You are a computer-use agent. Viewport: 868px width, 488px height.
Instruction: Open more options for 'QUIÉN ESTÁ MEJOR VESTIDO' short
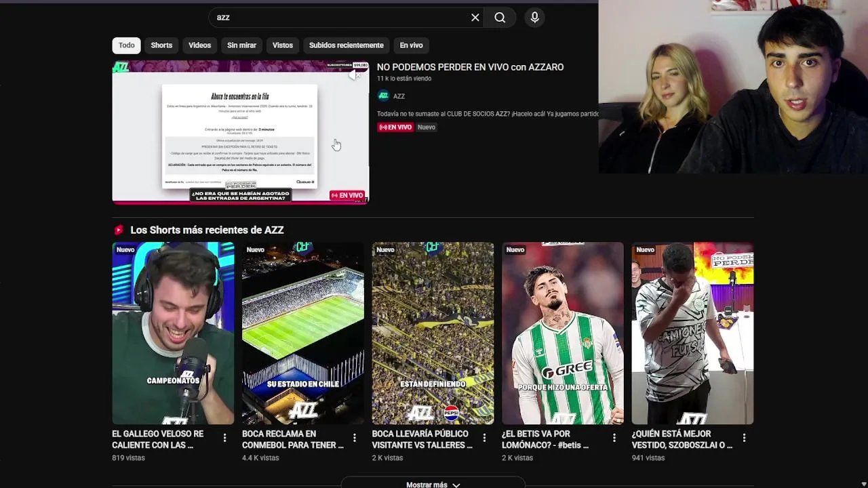744,439
